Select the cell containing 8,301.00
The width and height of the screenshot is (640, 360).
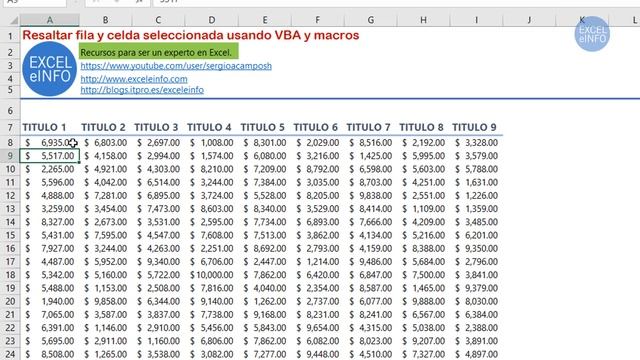[264, 143]
